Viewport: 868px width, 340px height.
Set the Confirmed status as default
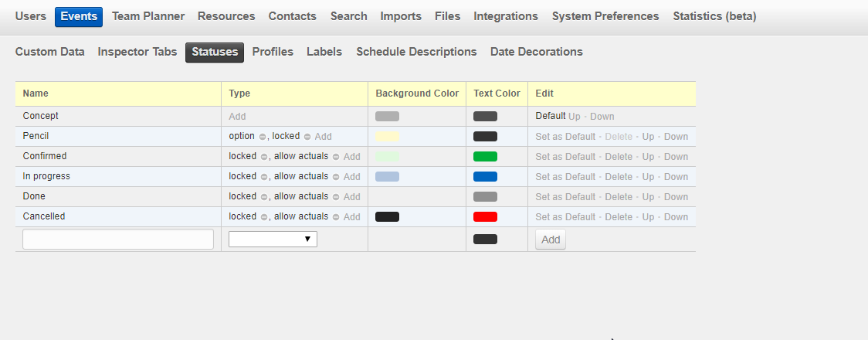tap(565, 157)
